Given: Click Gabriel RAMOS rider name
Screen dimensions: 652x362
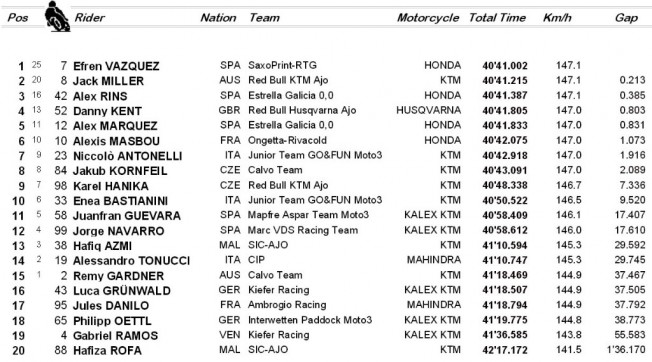Looking at the screenshot, I should coord(115,335).
